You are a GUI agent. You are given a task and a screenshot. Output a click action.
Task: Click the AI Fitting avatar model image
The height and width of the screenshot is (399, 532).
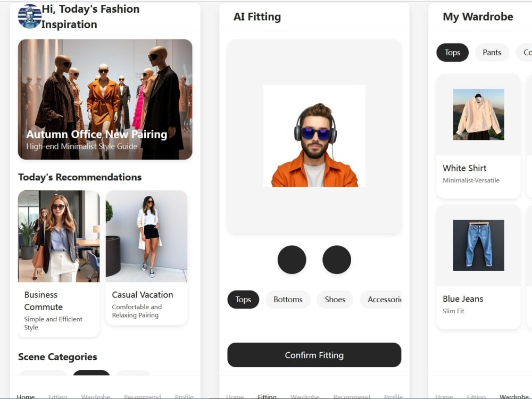(x=314, y=136)
